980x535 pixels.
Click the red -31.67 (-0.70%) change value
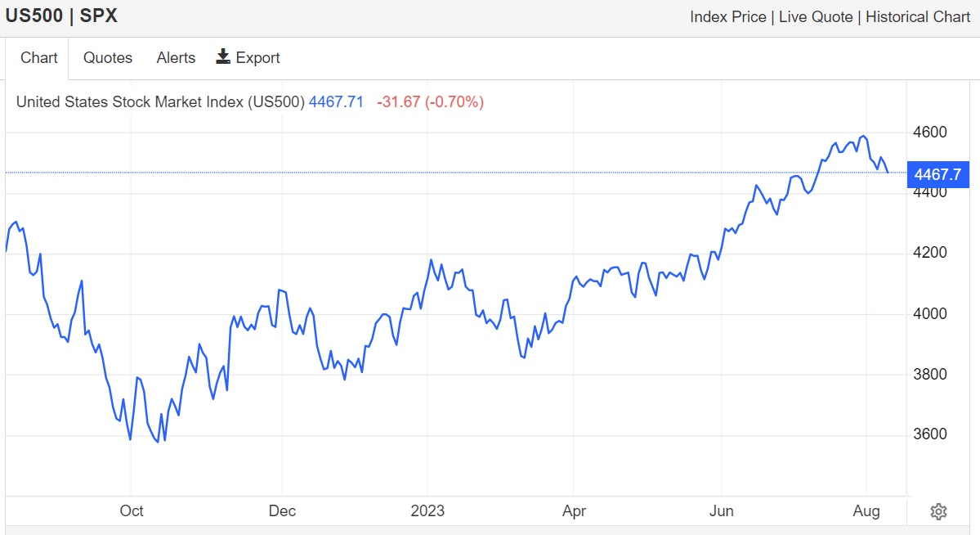pyautogui.click(x=430, y=102)
